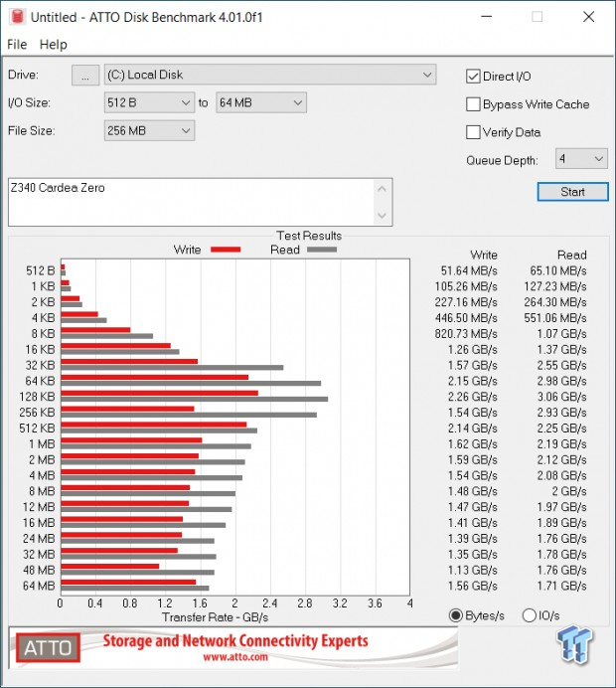The image size is (616, 688).
Task: Open the minimum I/O Size 512 B dropdown
Action: pos(149,102)
